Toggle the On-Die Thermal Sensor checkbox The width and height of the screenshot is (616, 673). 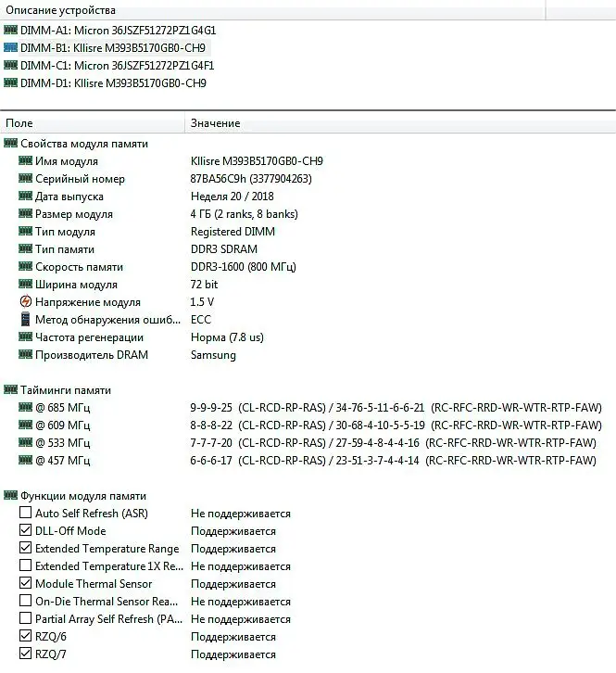pyautogui.click(x=25, y=601)
